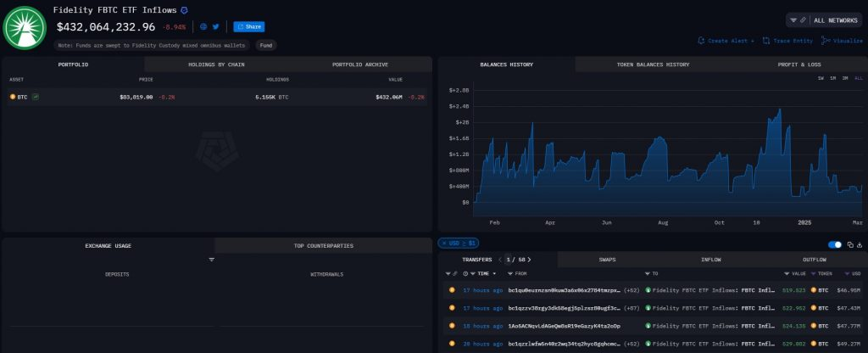Toggle the blue switch above transfers table
868x353 pixels.
(835, 244)
